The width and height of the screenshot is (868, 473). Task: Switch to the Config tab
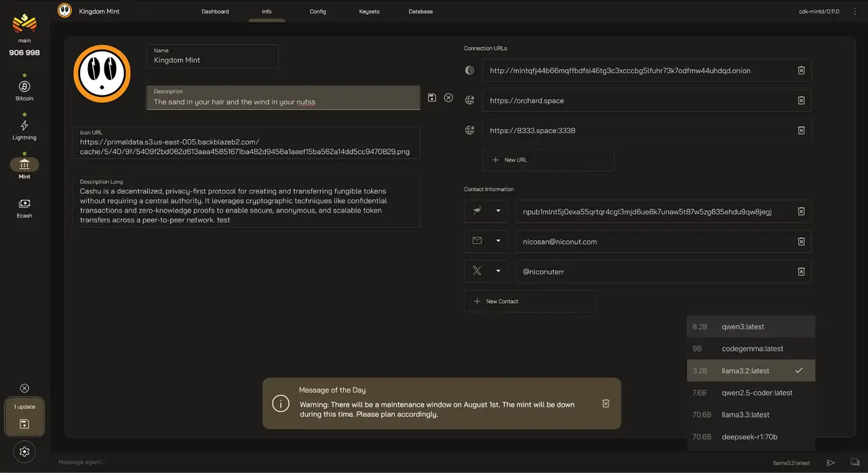click(x=318, y=12)
